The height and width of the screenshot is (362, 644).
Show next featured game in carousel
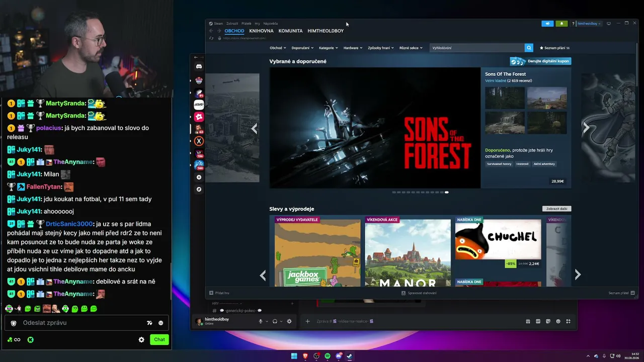[x=586, y=128]
